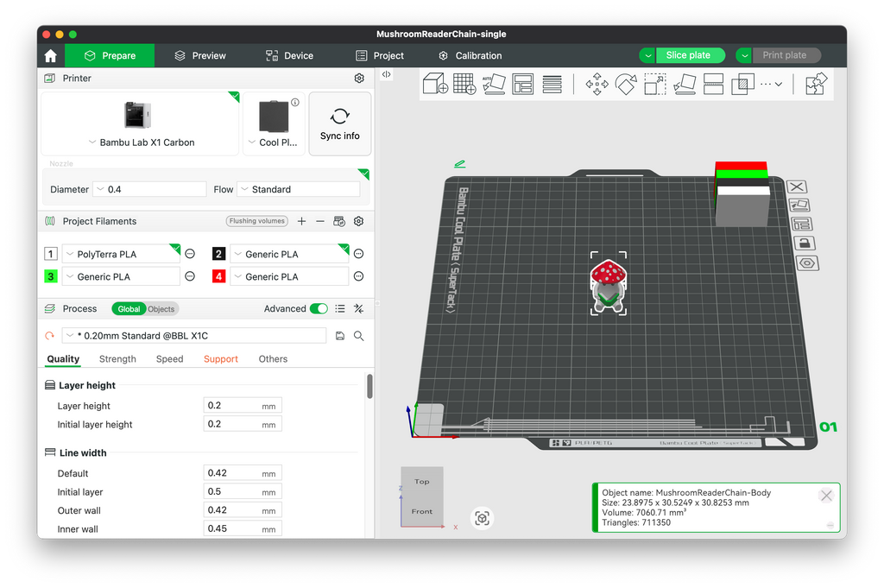This screenshot has height=588, width=884.
Task: Click the Add object cube icon
Action: [435, 84]
